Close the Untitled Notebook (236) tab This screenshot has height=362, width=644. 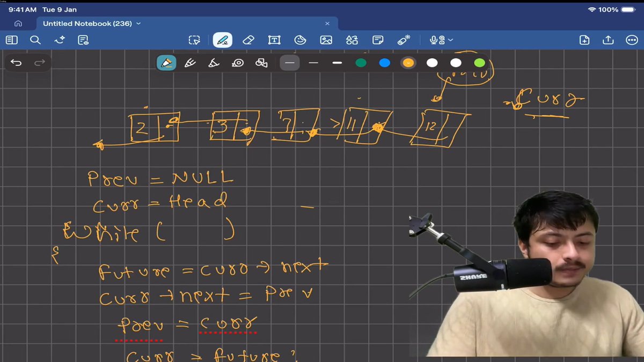(327, 24)
